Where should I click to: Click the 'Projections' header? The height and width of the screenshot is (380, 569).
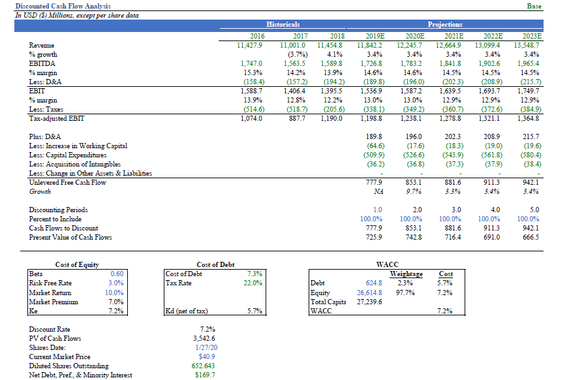pos(445,24)
